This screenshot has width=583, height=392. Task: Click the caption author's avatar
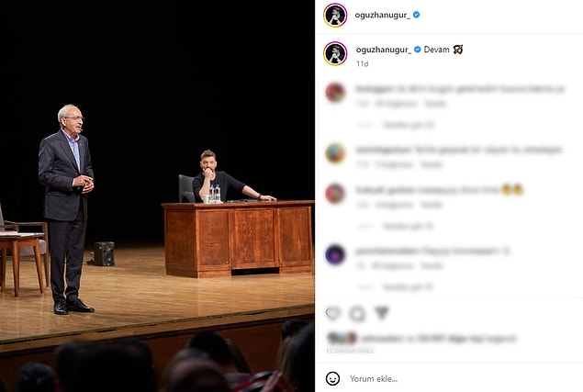click(335, 53)
